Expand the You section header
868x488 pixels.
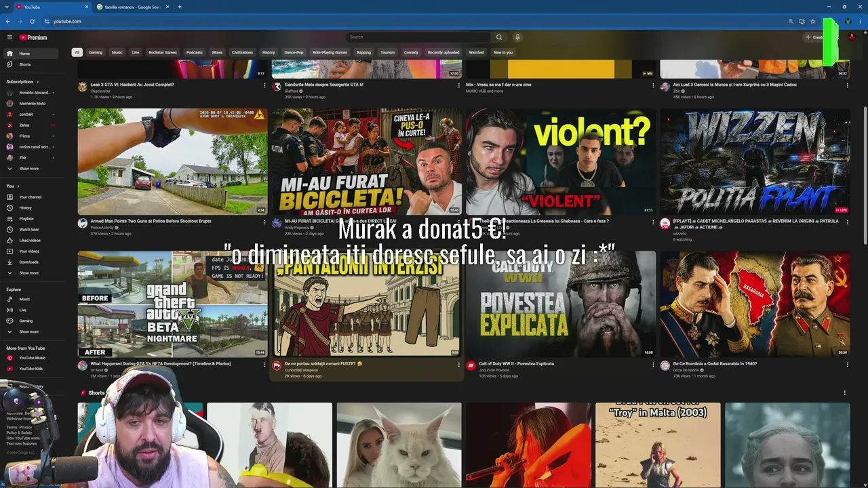pyautogui.click(x=12, y=186)
